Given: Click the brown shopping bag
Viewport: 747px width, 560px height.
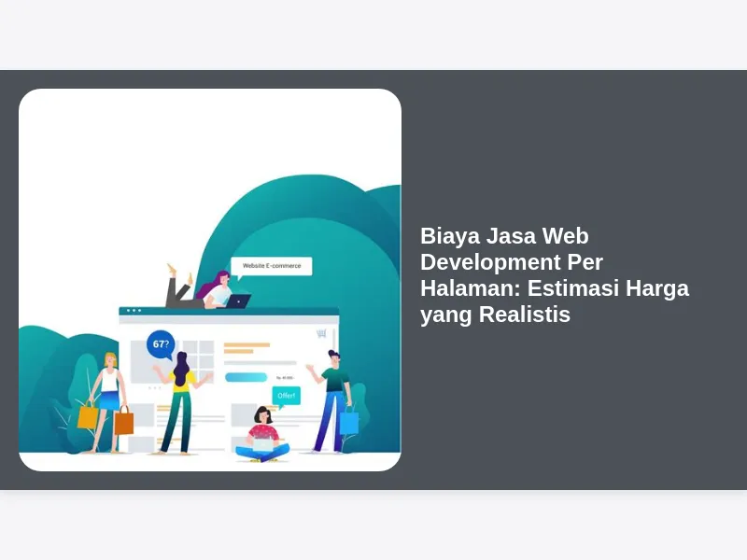Looking at the screenshot, I should 123,421.
